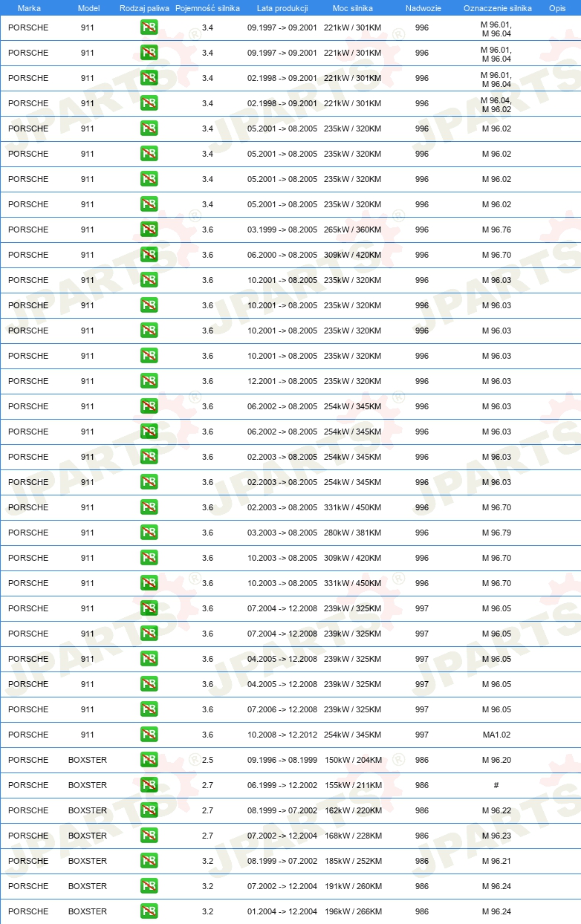Click PORSCHE brand in the MA1.02 row

tap(28, 735)
